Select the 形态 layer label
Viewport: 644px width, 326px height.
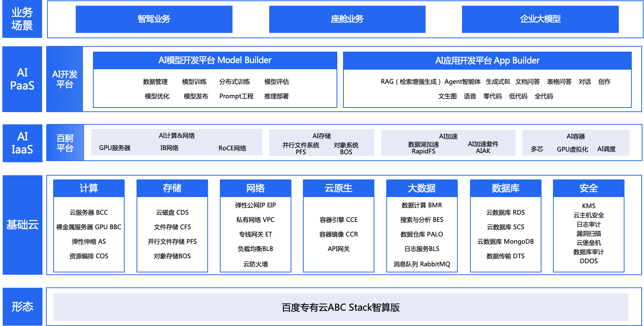pos(22,306)
